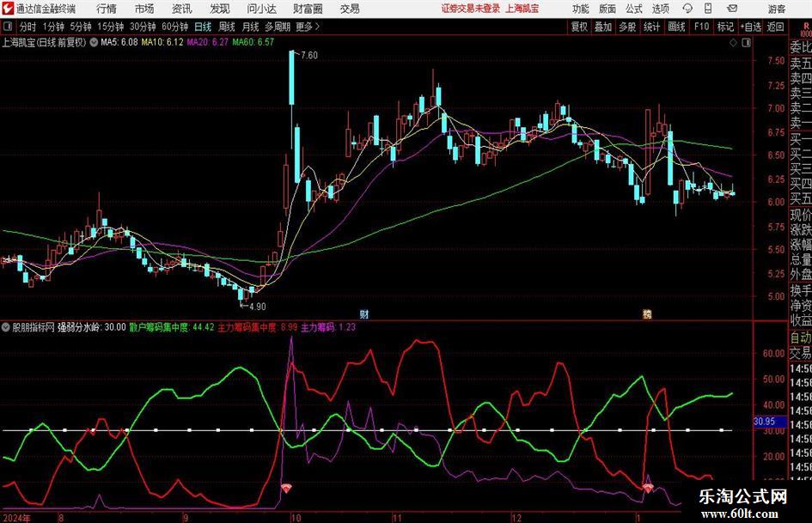Click the 7.60 high price label
Image resolution: width=812 pixels, height=523 pixels.
[x=308, y=55]
